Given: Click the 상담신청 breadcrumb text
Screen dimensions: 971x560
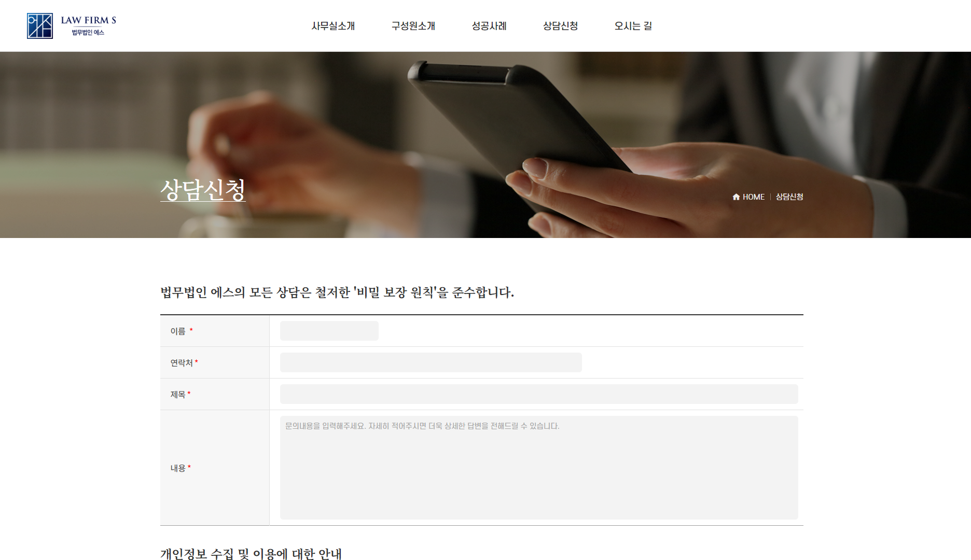Looking at the screenshot, I should (789, 197).
